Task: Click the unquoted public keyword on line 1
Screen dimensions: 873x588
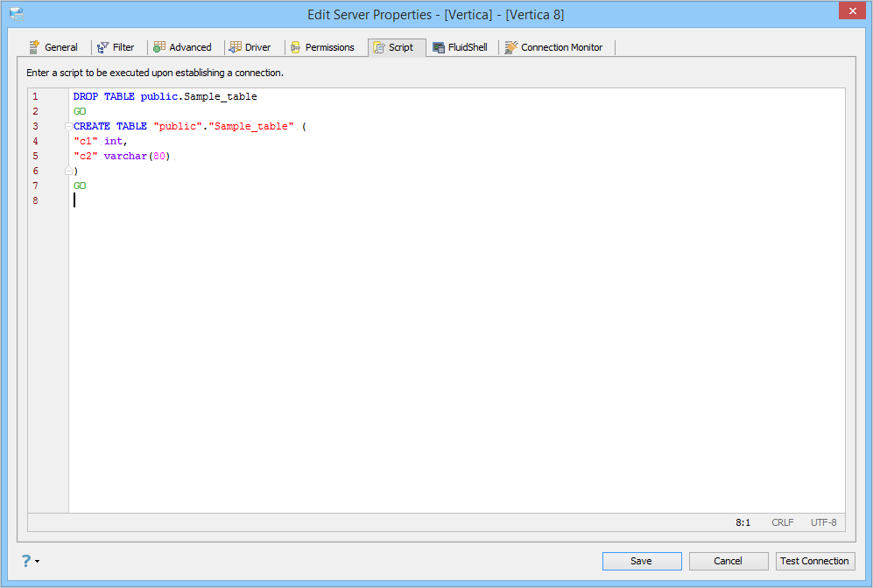Action: pyautogui.click(x=159, y=96)
